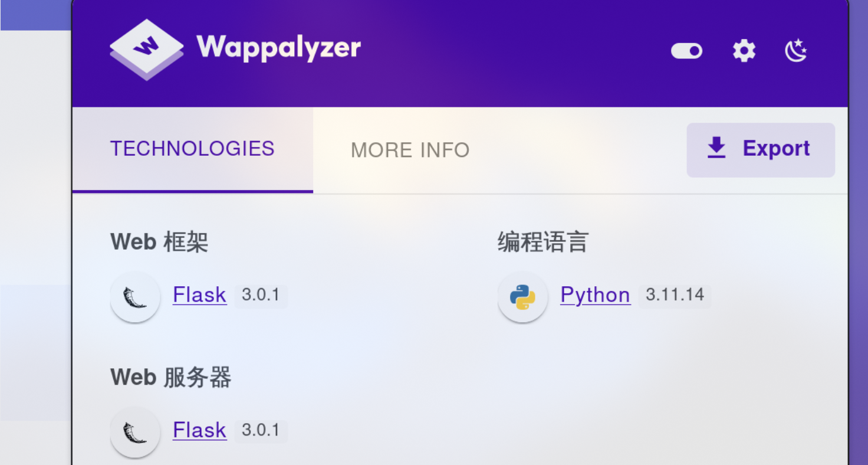The image size is (868, 465).
Task: Open the Flask link under Web 框架
Action: click(200, 295)
